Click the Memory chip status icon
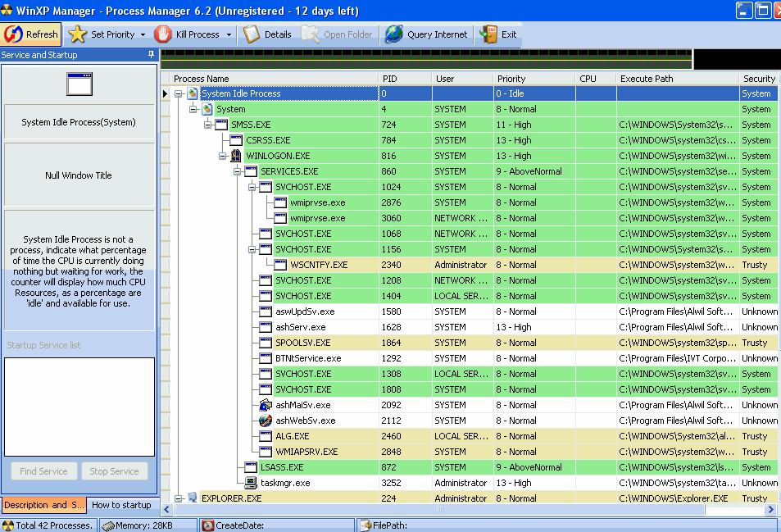781x532 pixels. (x=107, y=525)
